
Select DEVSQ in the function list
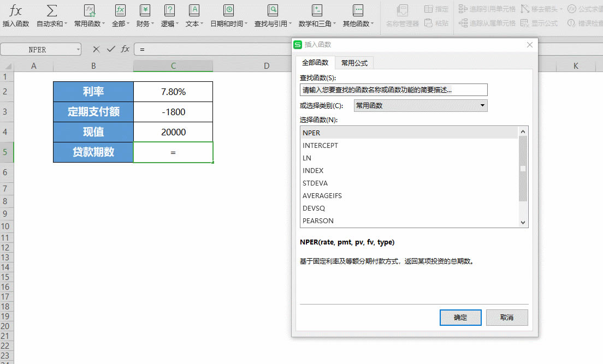coord(409,208)
